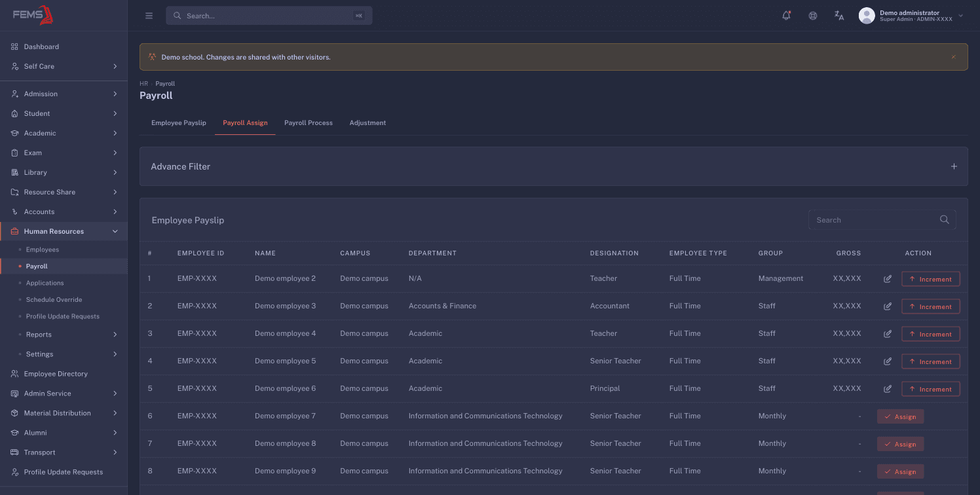Click the Management group cell

(781, 279)
